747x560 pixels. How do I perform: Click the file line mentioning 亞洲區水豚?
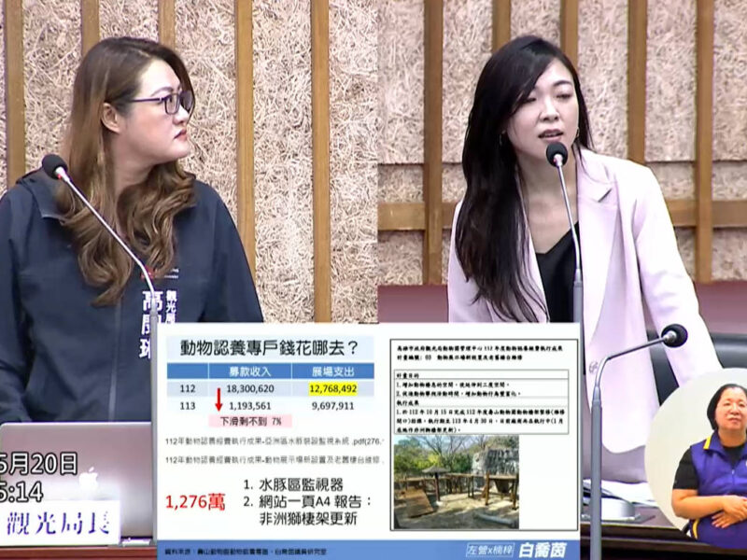[x=275, y=441]
